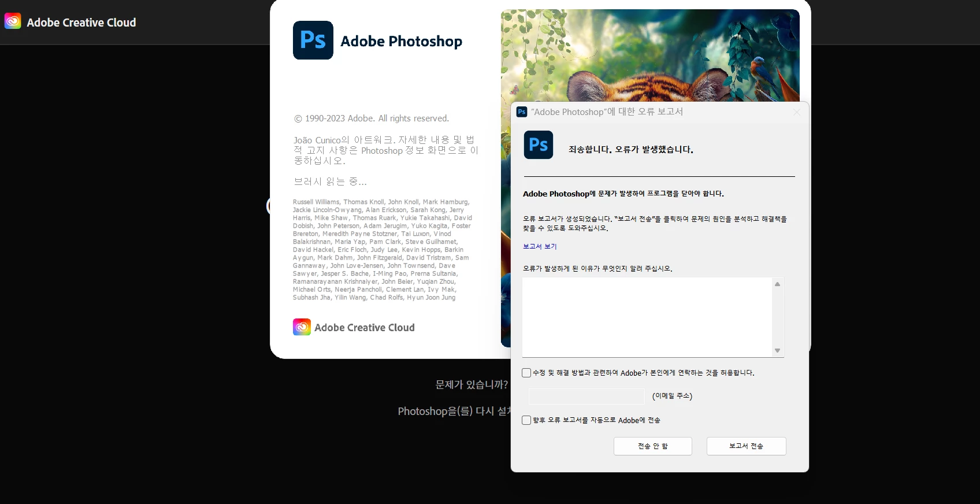This screenshot has height=504, width=980.
Task: Click the 죄송합니다. 오류가 발생했습니다. heading
Action: [x=631, y=149]
